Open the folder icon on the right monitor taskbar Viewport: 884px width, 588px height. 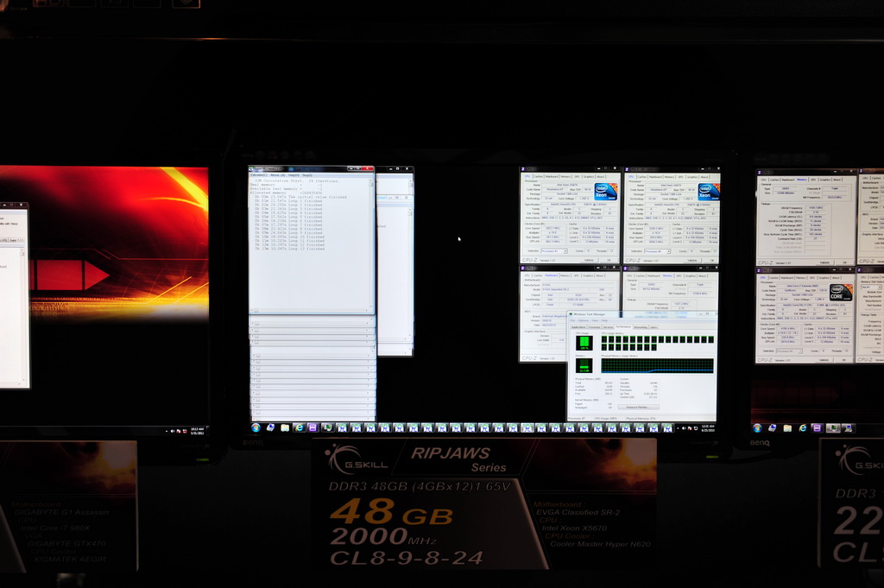[787, 428]
